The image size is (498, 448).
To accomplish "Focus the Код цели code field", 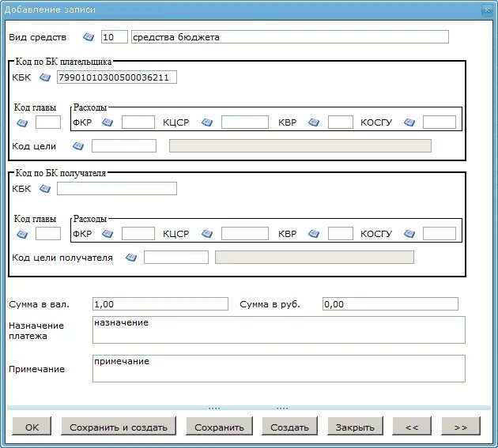I will tap(124, 145).
